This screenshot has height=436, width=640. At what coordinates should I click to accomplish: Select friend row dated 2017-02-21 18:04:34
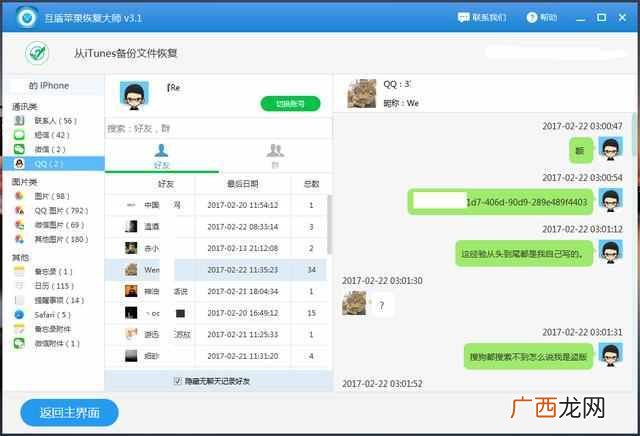coord(216,291)
